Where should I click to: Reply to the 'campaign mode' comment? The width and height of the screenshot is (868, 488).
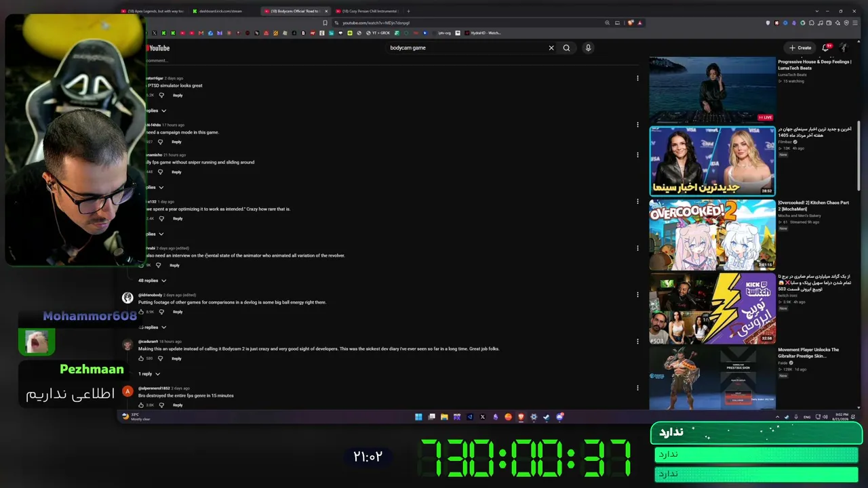click(176, 142)
